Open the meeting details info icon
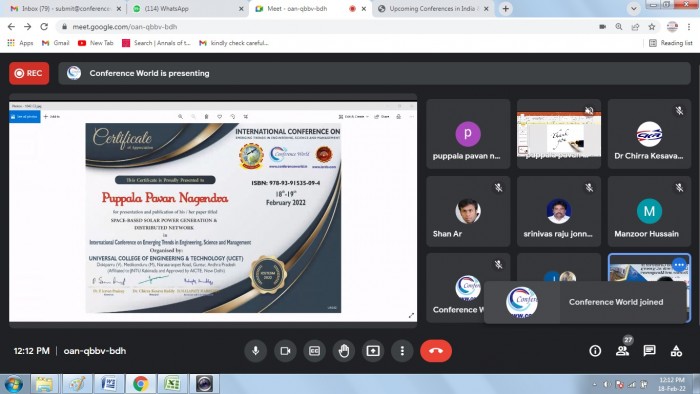This screenshot has width=700, height=394. [x=595, y=351]
